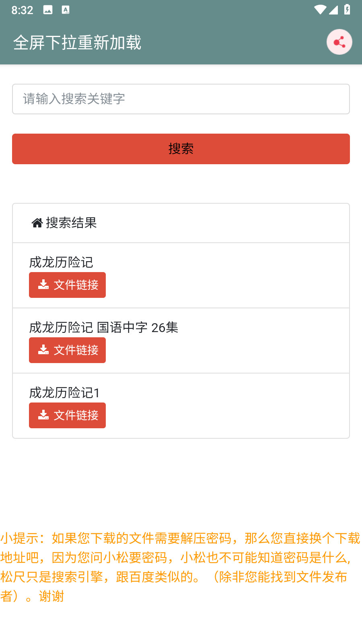This screenshot has width=362, height=644.
Task: Tap the Wi-Fi signal status icon
Action: [320, 10]
